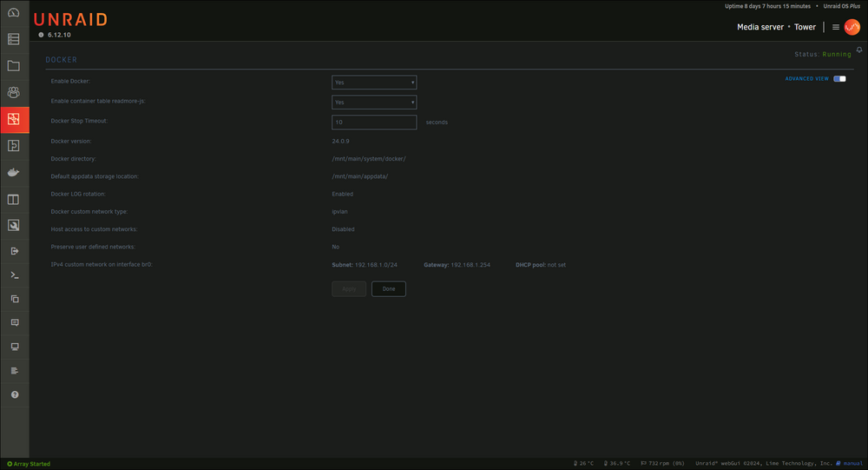The image size is (868, 470).
Task: Open the hamburger menu beside Tower
Action: [836, 27]
